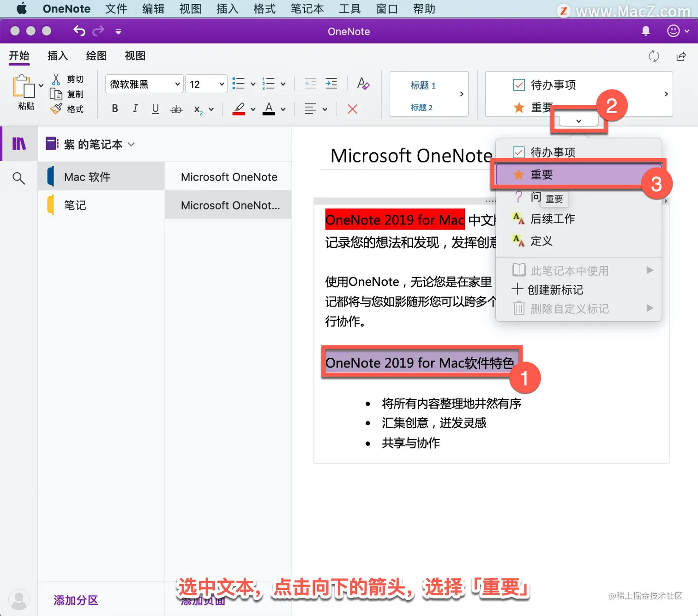Switch to the 绘图 ribbon tab
Viewport: 698px width, 616px height.
tap(96, 56)
